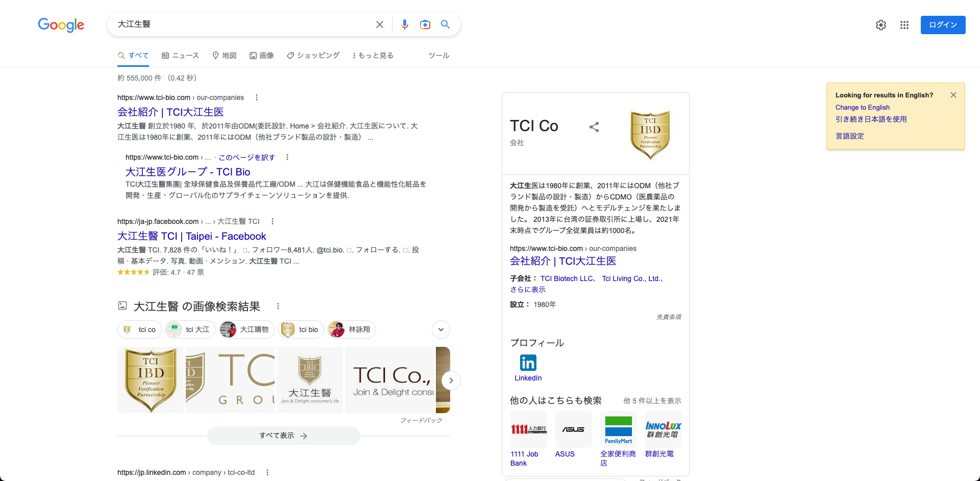This screenshot has width=980, height=481.
Task: Open the LinkedIn profile icon
Action: tap(528, 363)
